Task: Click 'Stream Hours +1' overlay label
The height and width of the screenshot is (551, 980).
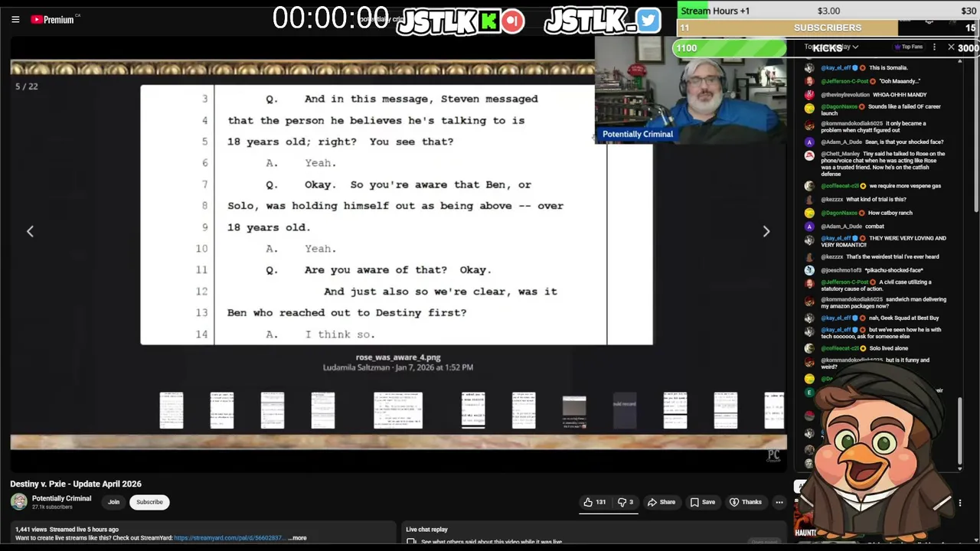Action: (715, 11)
